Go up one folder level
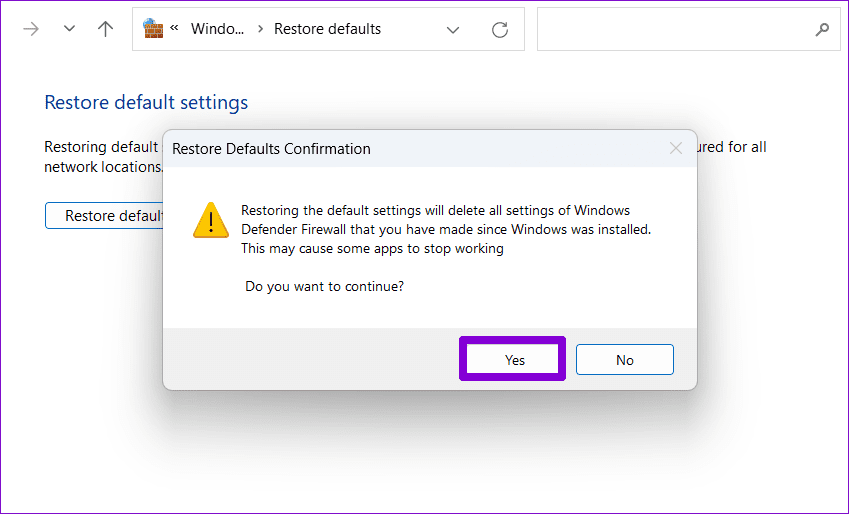Viewport: 849px width, 514px height. coord(105,29)
